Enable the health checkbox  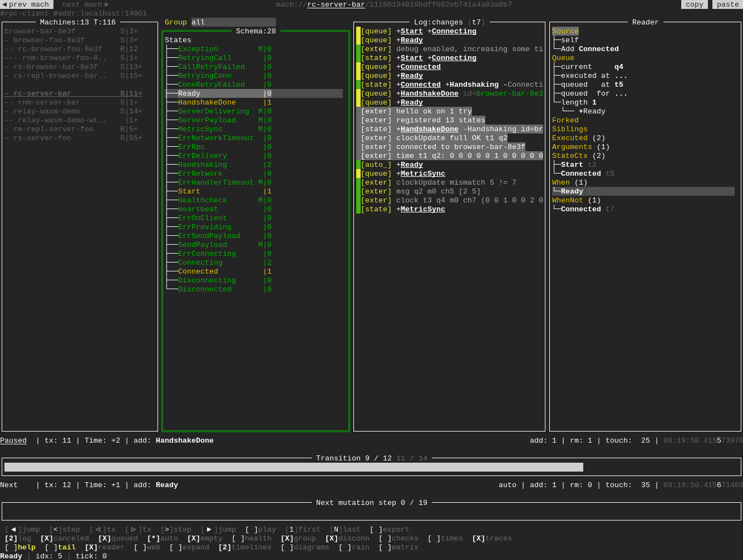coord(251,538)
